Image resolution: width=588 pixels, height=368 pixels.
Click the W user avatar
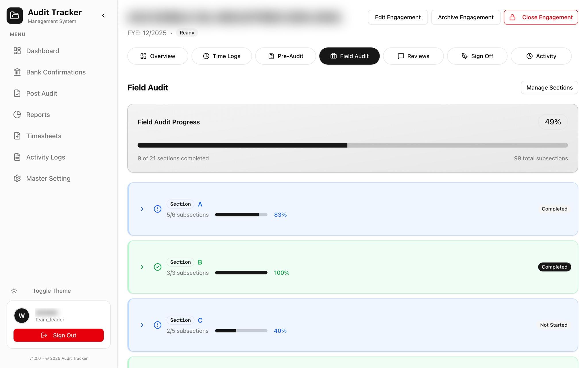pos(22,316)
